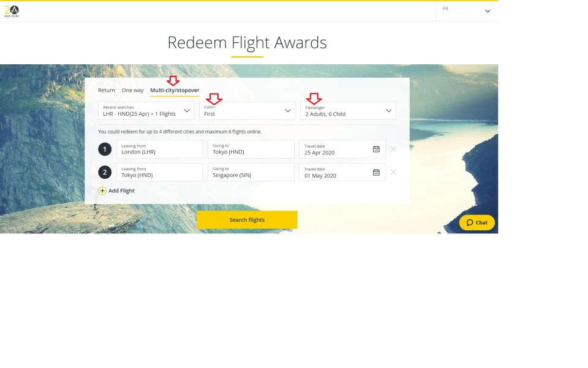The image size is (588, 368).
Task: Open the Cabin class dropdown
Action: (247, 111)
